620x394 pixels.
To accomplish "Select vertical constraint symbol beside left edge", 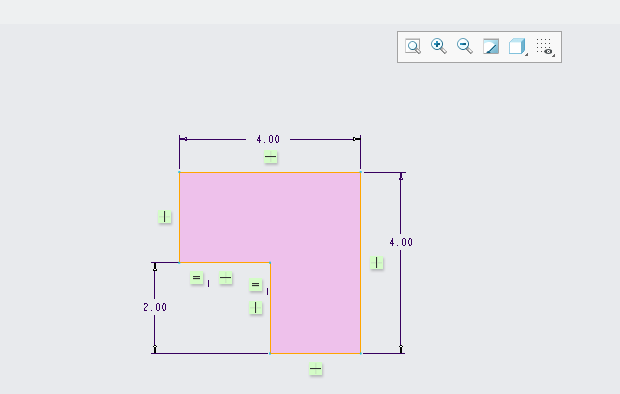I will (x=165, y=217).
